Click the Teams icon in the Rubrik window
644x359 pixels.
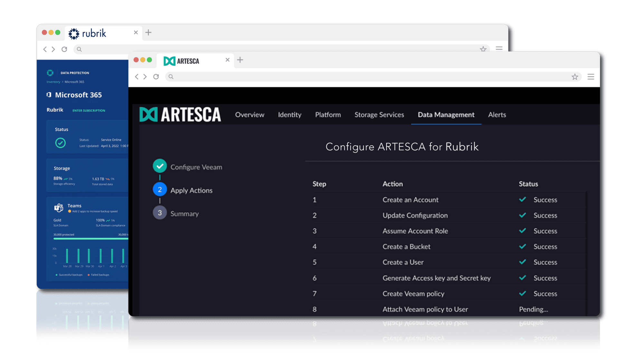(x=59, y=208)
